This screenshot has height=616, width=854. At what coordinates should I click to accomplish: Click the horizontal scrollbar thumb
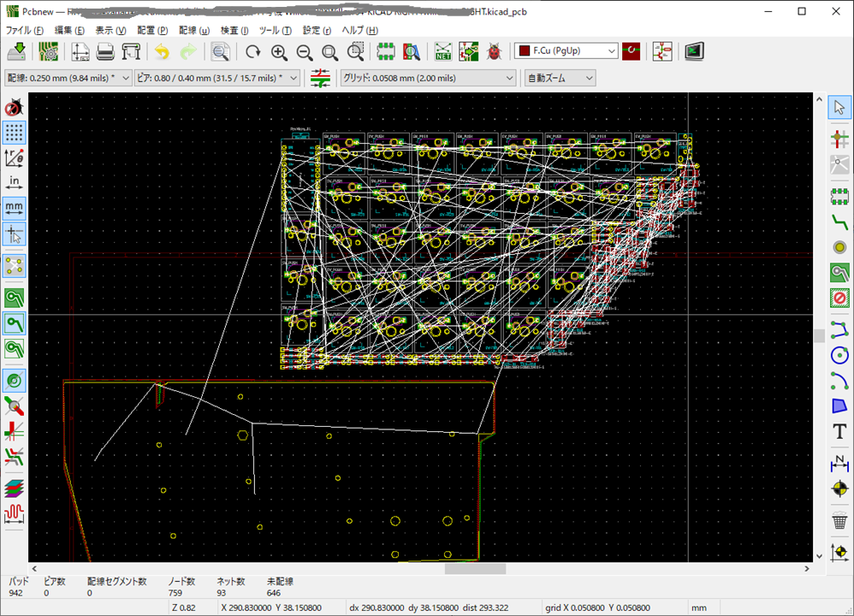point(475,568)
